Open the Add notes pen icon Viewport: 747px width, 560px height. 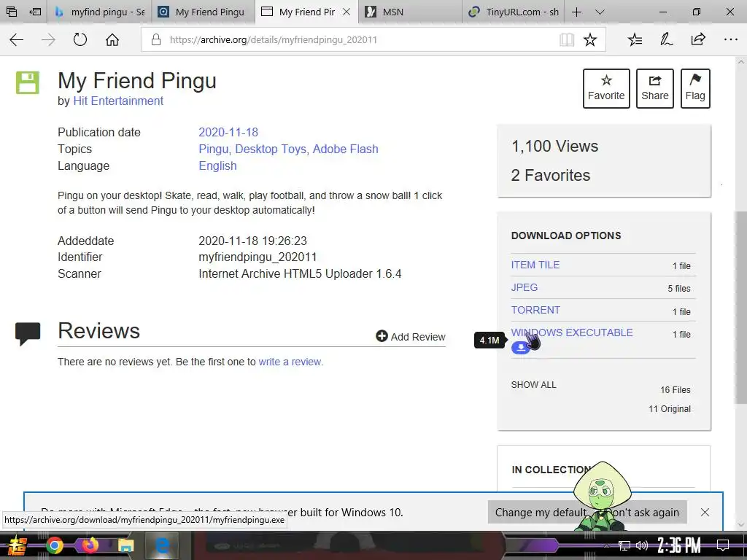tap(666, 39)
